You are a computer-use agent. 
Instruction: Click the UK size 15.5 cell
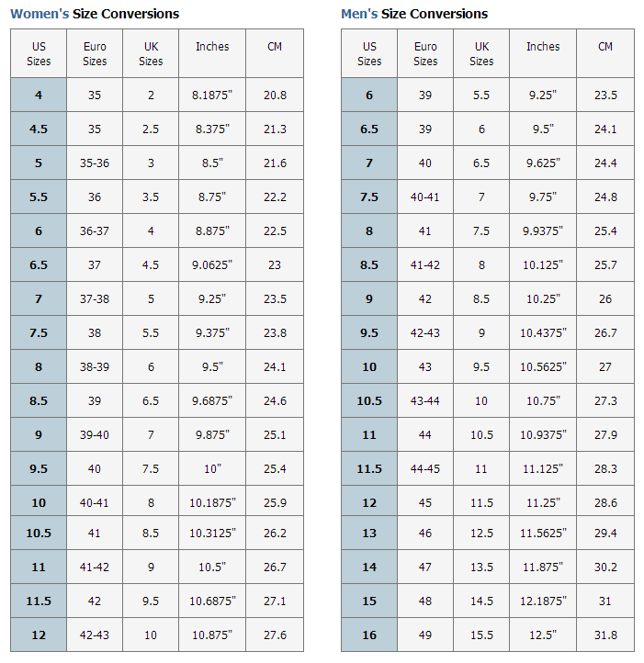[481, 635]
